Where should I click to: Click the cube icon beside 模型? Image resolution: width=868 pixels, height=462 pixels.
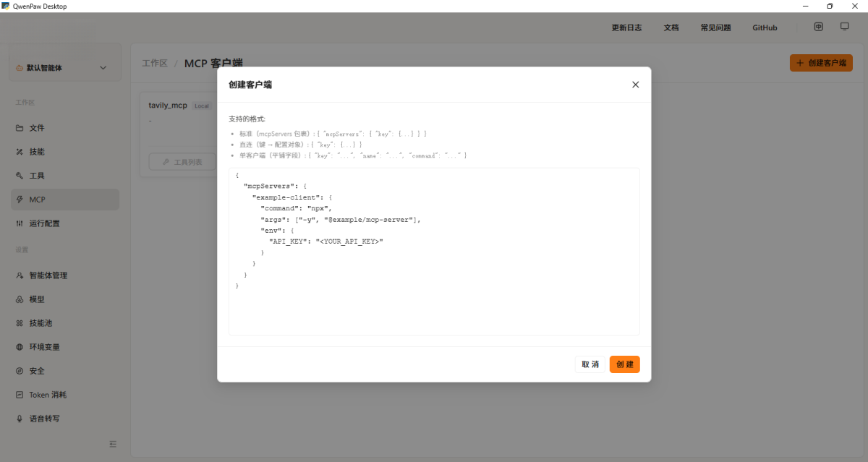(x=20, y=299)
